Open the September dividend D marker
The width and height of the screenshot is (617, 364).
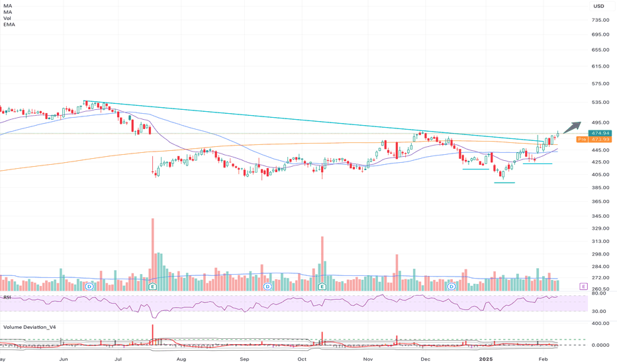coord(267,287)
